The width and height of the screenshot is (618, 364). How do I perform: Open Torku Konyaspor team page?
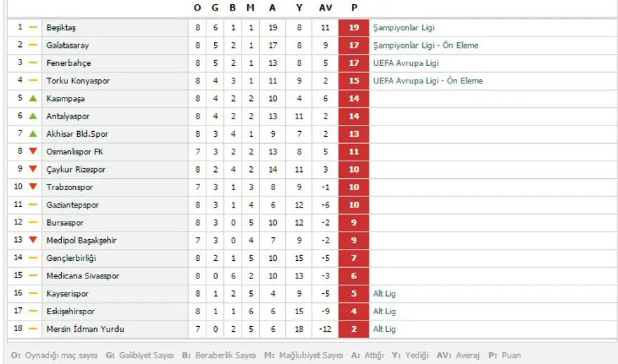point(78,81)
